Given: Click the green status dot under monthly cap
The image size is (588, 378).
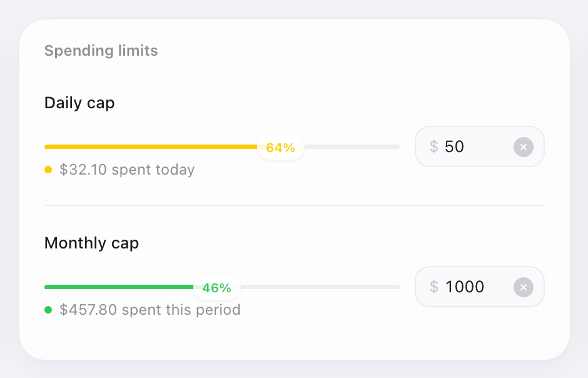Looking at the screenshot, I should click(x=48, y=310).
